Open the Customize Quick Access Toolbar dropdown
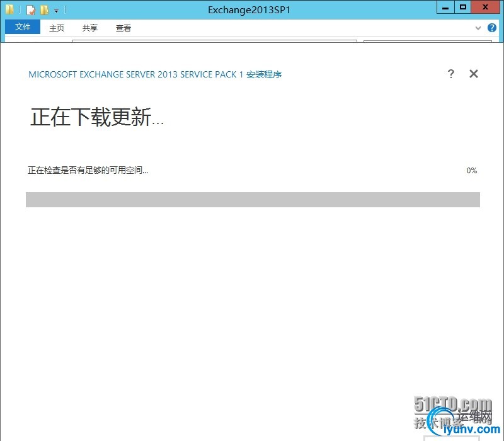 click(x=56, y=11)
